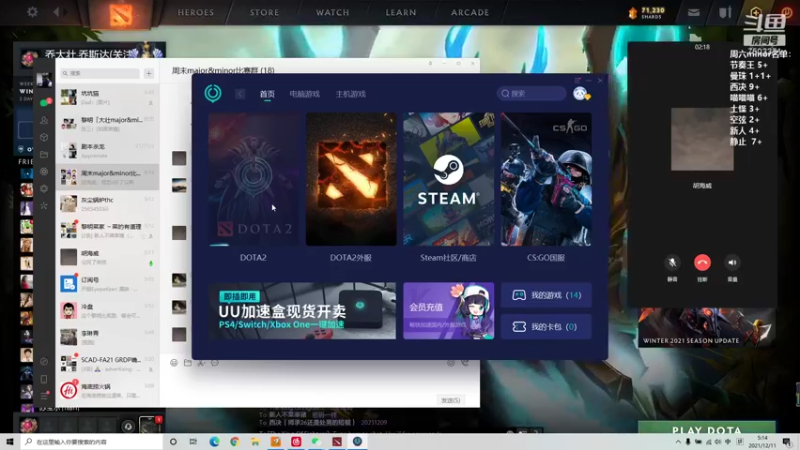The width and height of the screenshot is (800, 450).
Task: Open the STORE tab in Dota
Action: point(264,12)
